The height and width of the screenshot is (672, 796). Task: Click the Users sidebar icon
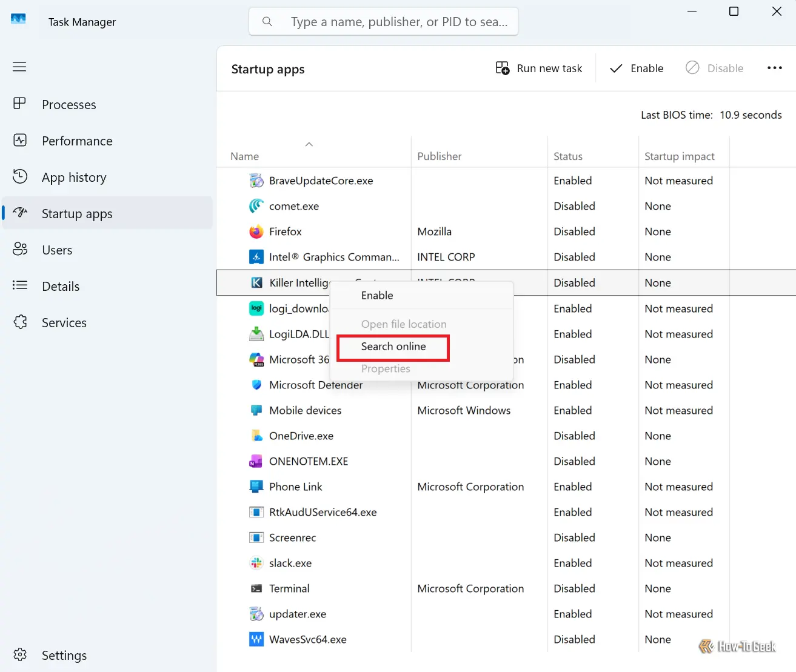(20, 249)
